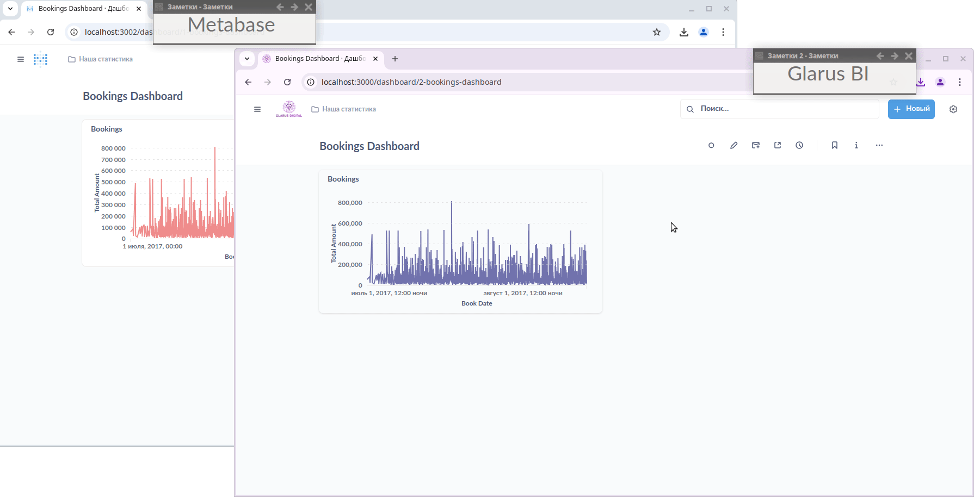Open the auto-refresh clock icon
Screen dimensions: 980x498
coord(799,145)
